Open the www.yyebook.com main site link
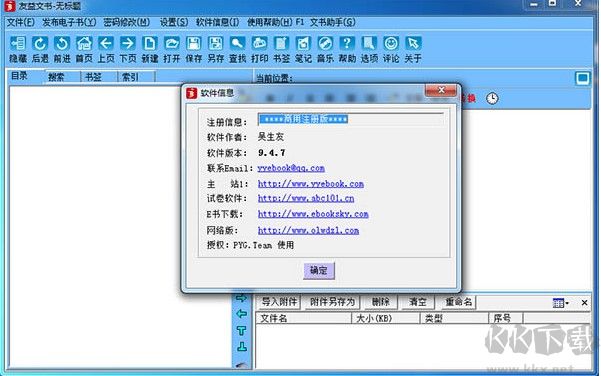Image resolution: width=601 pixels, height=376 pixels. tap(310, 184)
